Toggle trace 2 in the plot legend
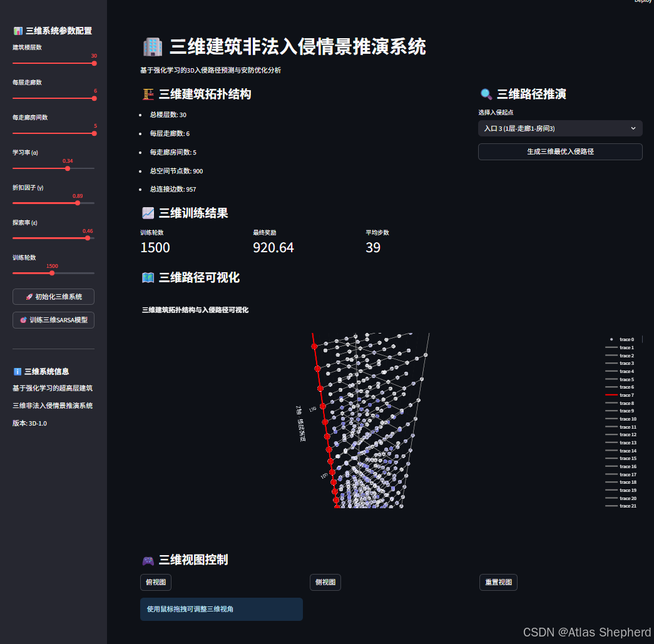This screenshot has height=644, width=654. pos(621,355)
